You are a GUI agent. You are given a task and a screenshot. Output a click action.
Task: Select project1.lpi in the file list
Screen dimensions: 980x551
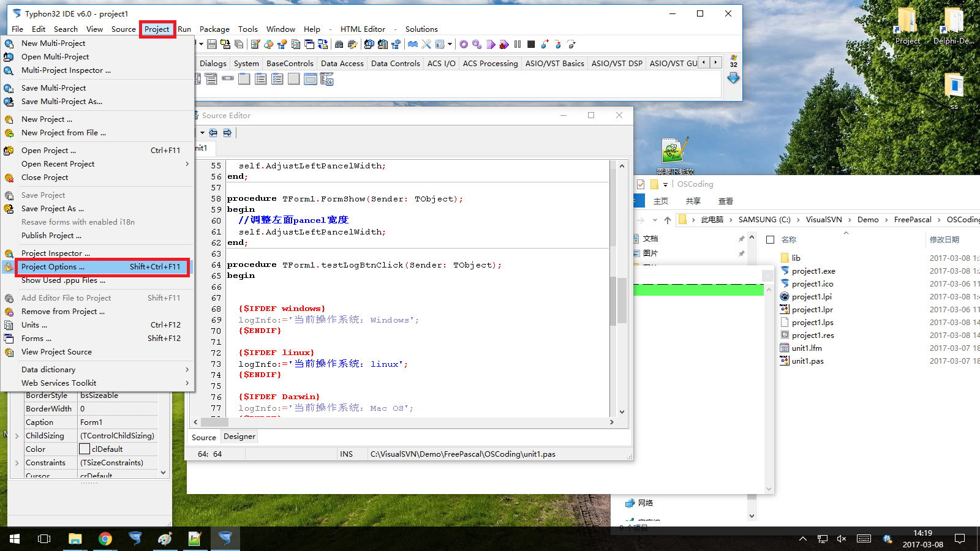812,296
